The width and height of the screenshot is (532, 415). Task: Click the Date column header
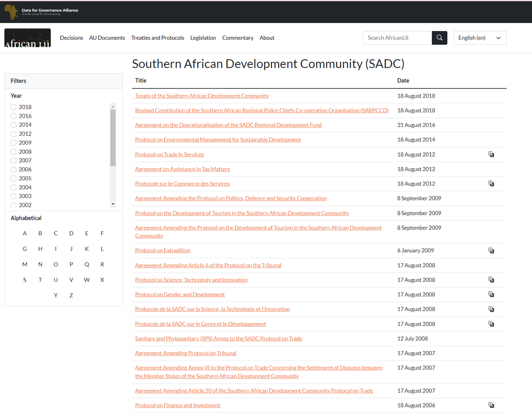tap(403, 81)
